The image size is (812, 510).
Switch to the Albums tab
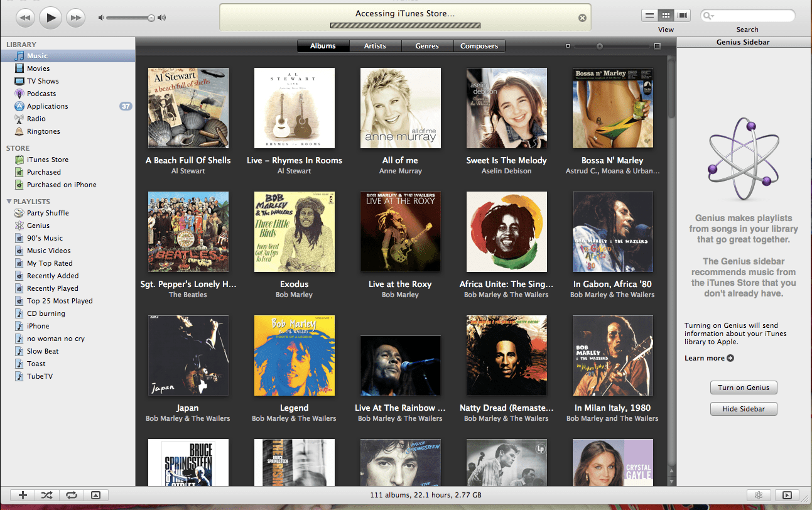[323, 46]
